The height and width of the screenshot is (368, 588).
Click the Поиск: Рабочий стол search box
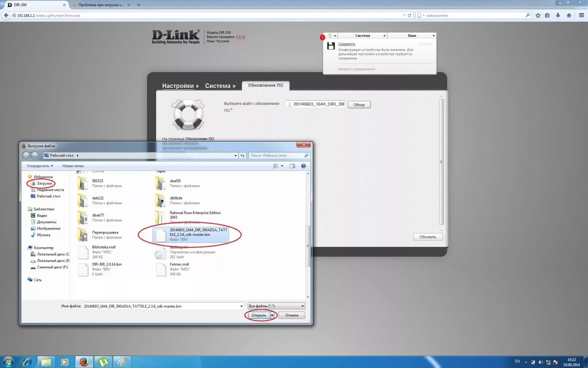[x=279, y=156]
